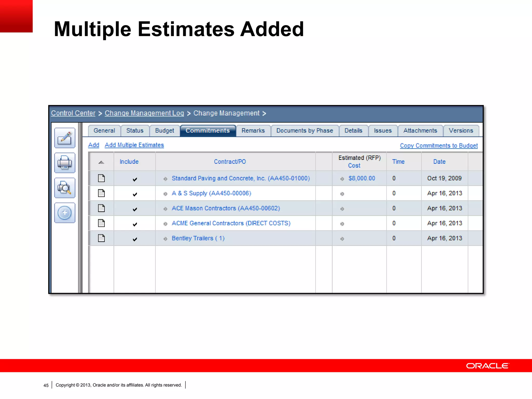Select the Commitments tab
This screenshot has height=399, width=532.
tap(208, 131)
